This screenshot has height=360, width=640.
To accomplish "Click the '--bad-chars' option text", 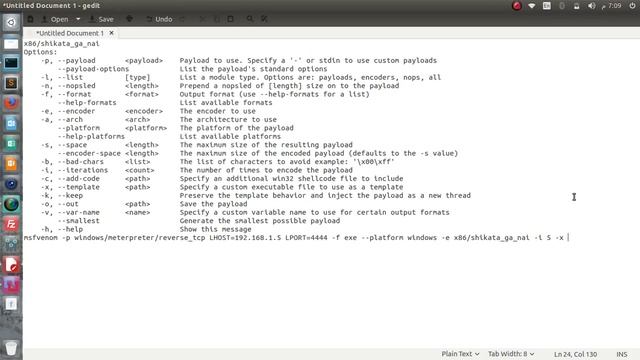I will pos(80,162).
